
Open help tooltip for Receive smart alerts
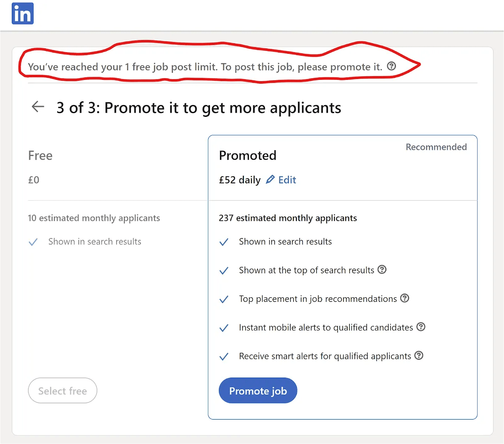[x=418, y=355]
